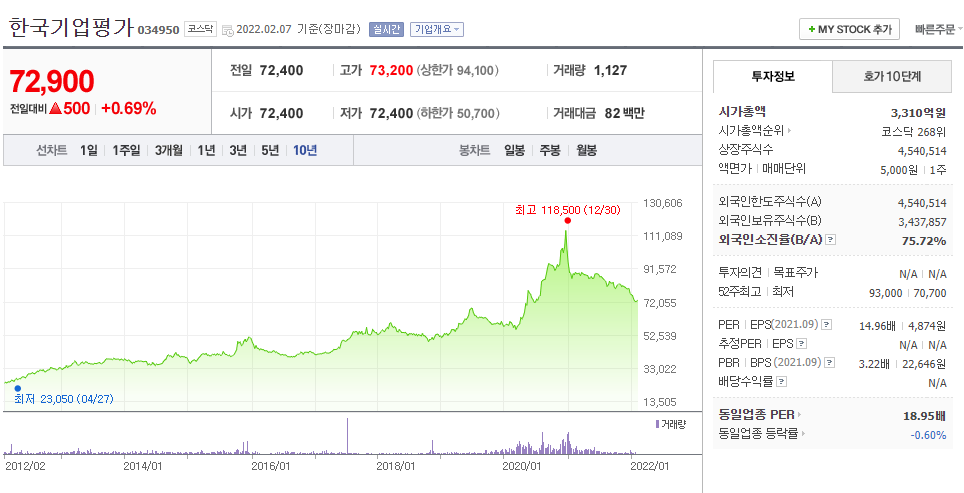Switch to the 투자정보 tab

[x=773, y=76]
